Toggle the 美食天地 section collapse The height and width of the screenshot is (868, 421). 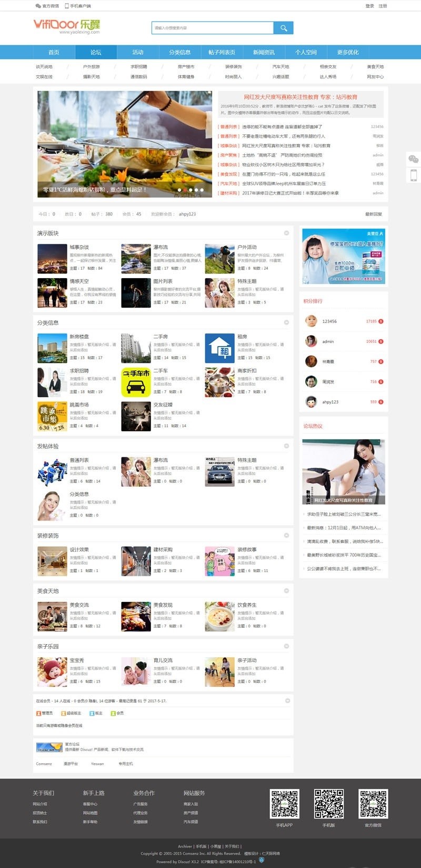[x=286, y=590]
